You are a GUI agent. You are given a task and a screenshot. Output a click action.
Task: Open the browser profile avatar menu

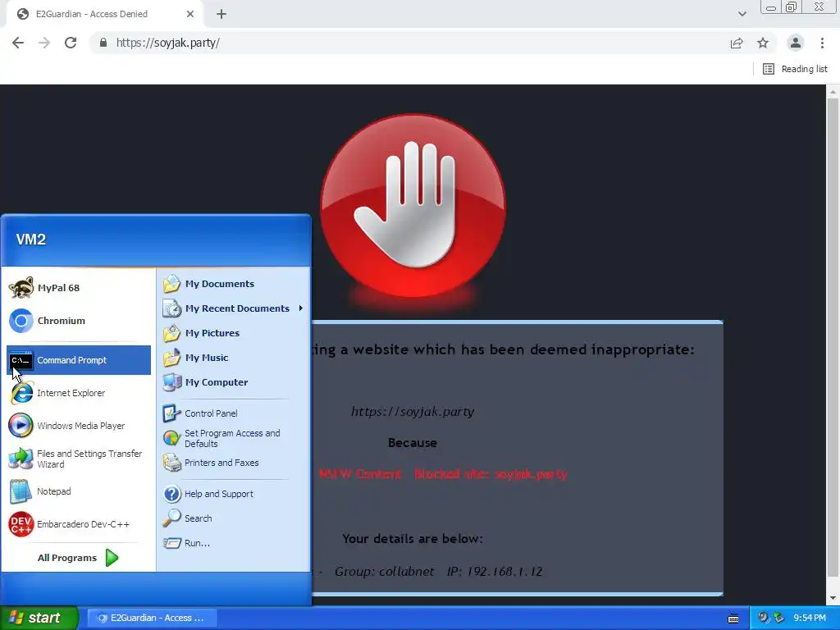pos(796,43)
